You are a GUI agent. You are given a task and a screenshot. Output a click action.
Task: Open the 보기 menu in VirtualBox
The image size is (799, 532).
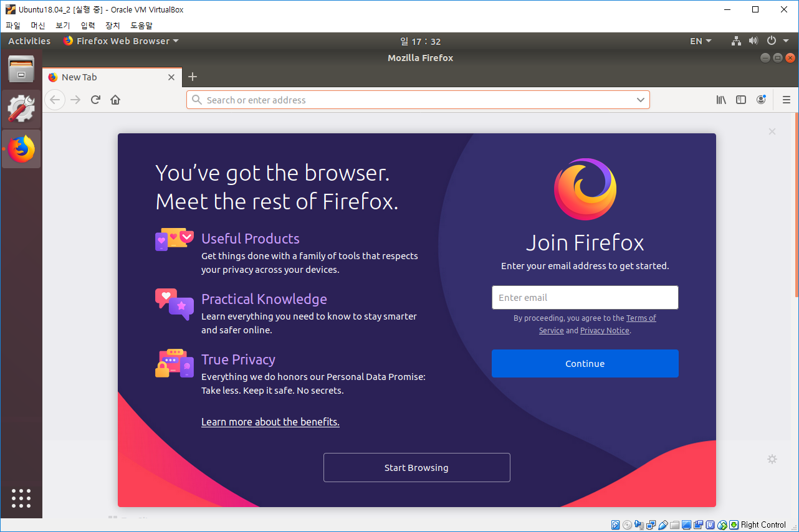[63, 26]
